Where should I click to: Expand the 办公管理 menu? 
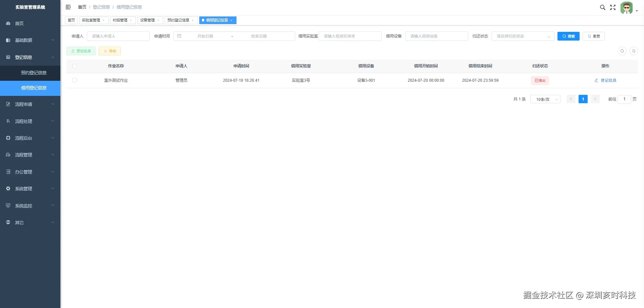[x=30, y=172]
